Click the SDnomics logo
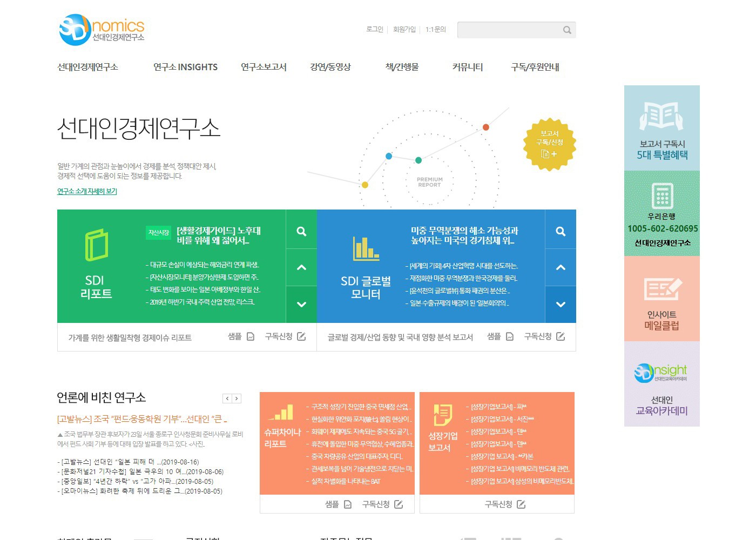This screenshot has width=756, height=540. 102,30
